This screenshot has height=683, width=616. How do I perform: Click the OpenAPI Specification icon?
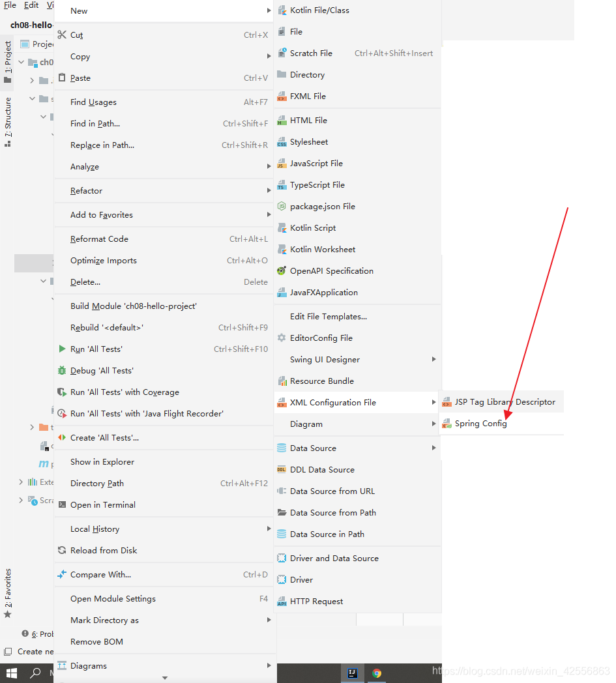282,270
